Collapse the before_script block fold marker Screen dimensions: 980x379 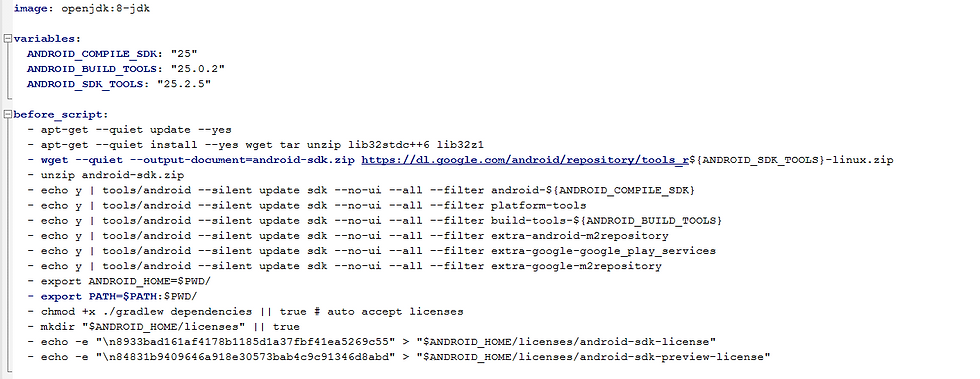(7, 114)
